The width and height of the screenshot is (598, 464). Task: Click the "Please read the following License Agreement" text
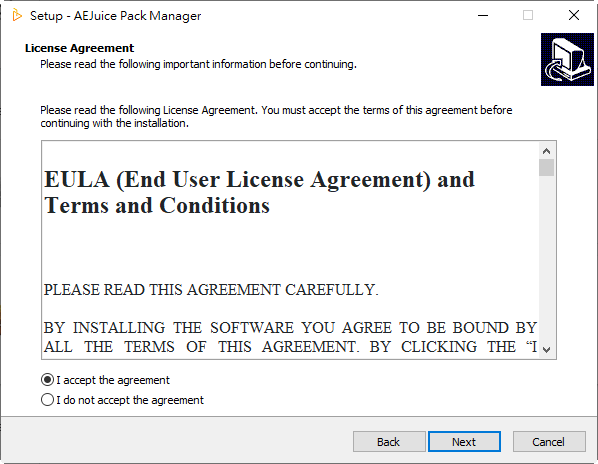coord(276,116)
